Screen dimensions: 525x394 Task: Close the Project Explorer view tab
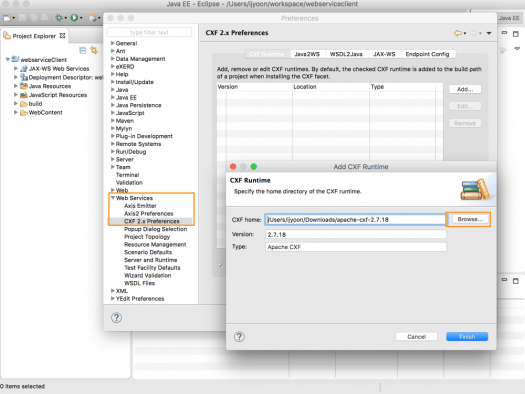(x=62, y=35)
